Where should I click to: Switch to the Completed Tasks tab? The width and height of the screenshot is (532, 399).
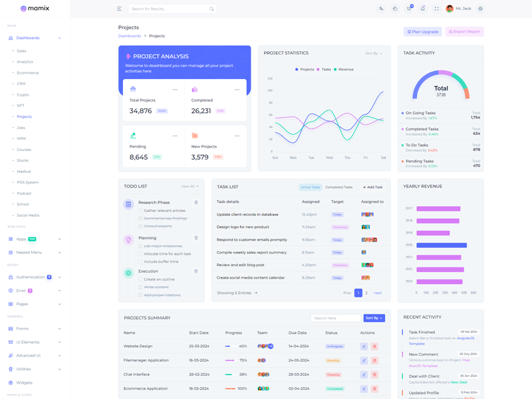pyautogui.click(x=338, y=188)
